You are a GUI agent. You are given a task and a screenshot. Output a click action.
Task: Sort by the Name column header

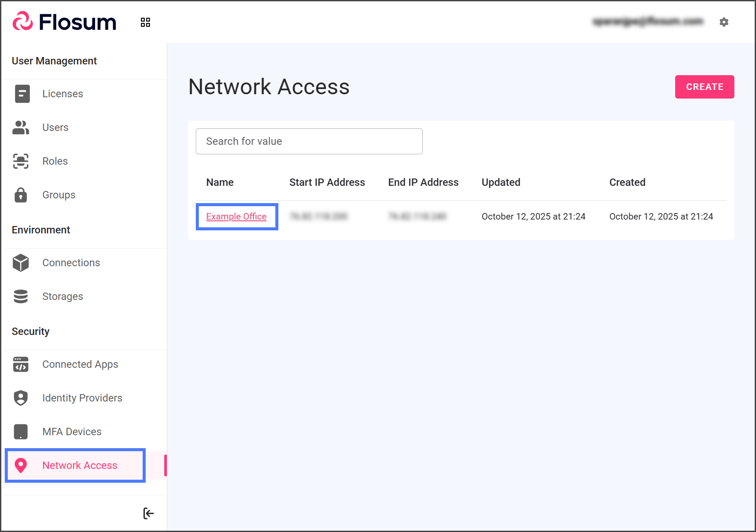point(220,182)
